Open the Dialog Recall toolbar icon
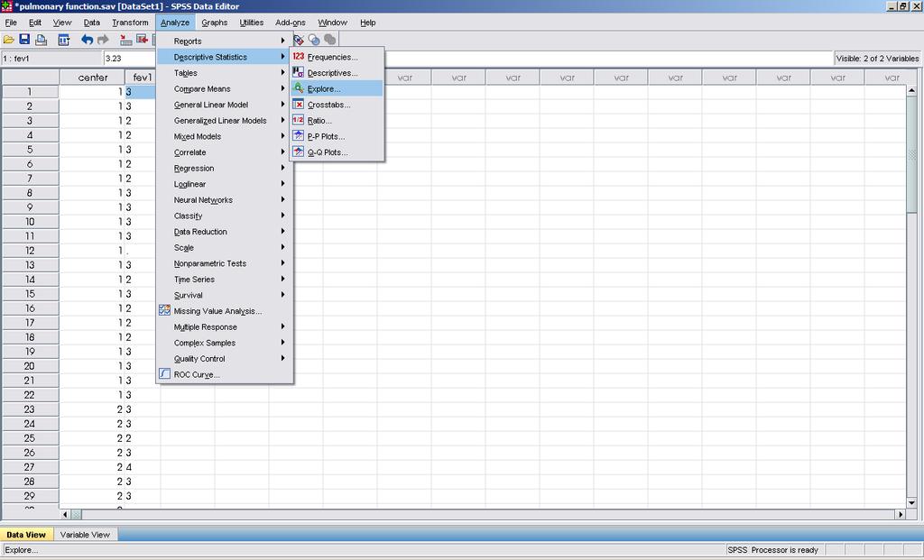This screenshot has width=924, height=560. click(x=64, y=40)
